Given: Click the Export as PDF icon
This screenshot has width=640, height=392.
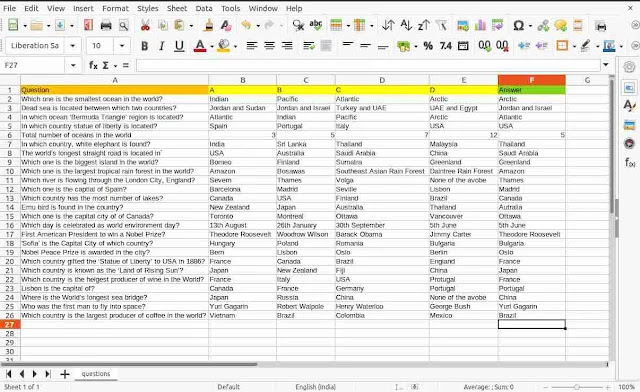Looking at the screenshot, I should (88, 26).
